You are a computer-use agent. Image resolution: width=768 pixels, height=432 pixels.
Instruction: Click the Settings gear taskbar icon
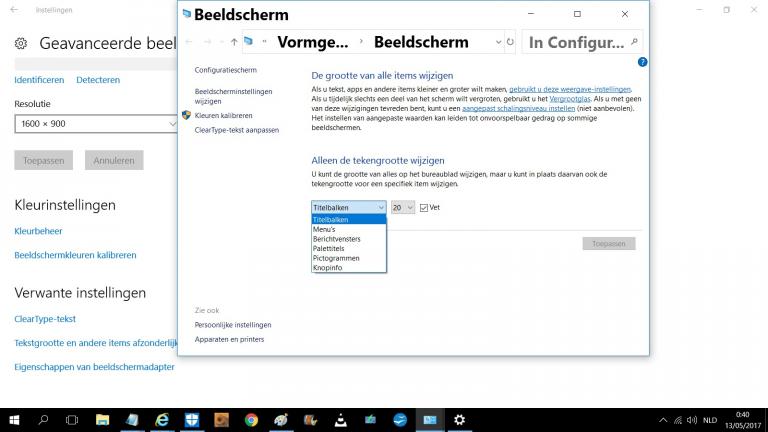click(x=459, y=419)
